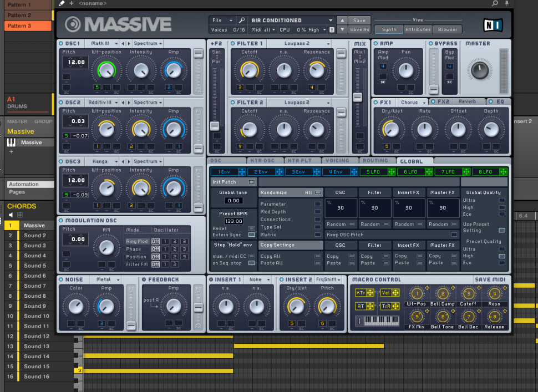538x392 pixels.
Task: Open the Browser view
Action: [448, 30]
